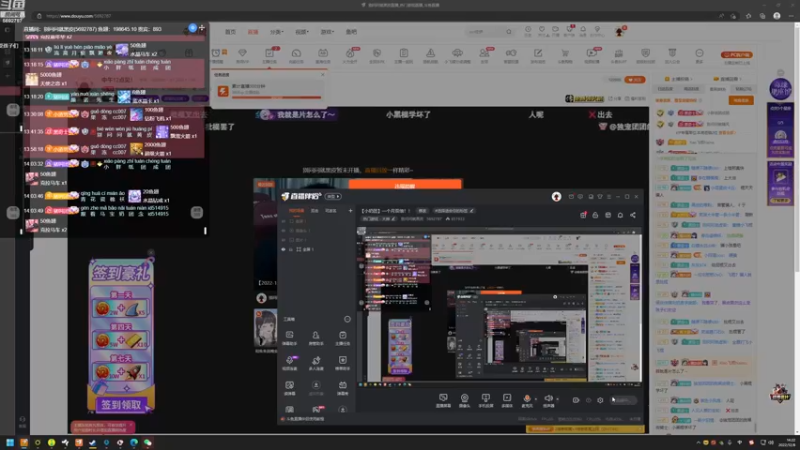Open the two-people friends icon with NEW badge
This screenshot has height=450, width=800.
click(x=484, y=53)
